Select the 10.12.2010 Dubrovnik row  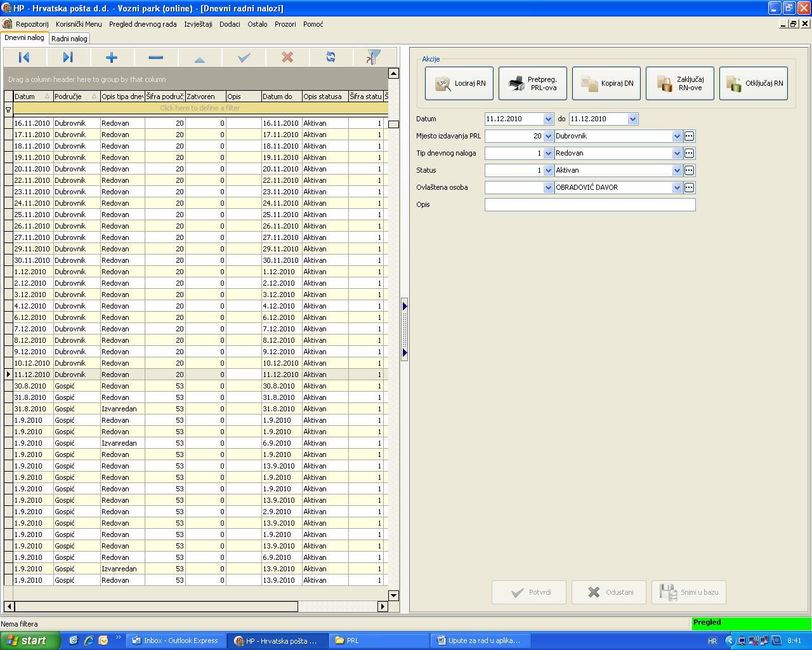click(x=196, y=363)
